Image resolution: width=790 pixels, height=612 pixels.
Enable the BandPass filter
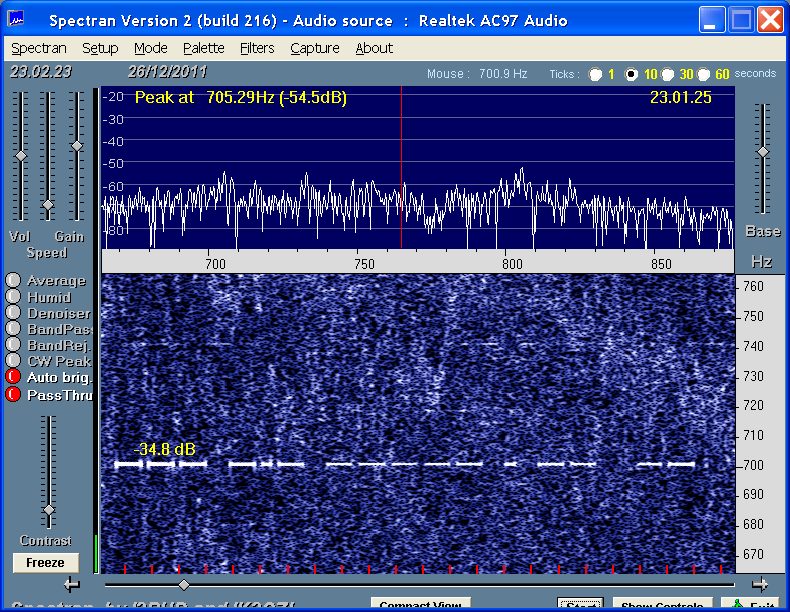14,329
